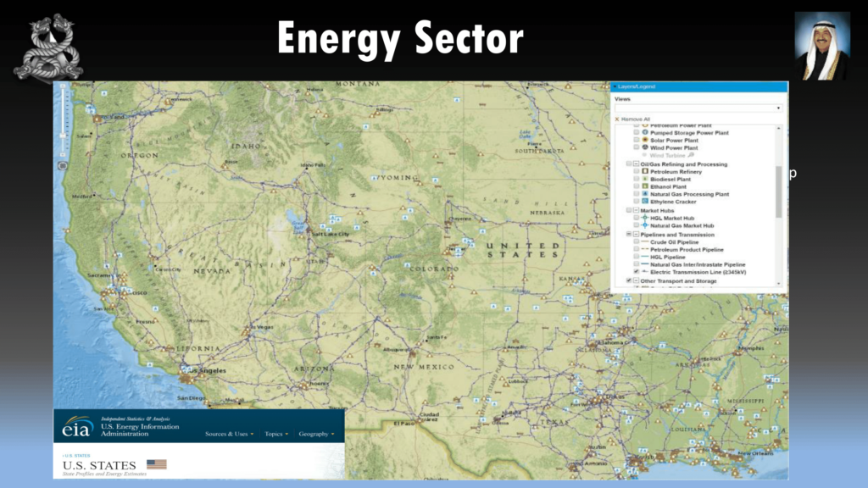
Task: Enable the Natural Gas Inter/Intrastate Pipeline checkbox
Action: 637,264
